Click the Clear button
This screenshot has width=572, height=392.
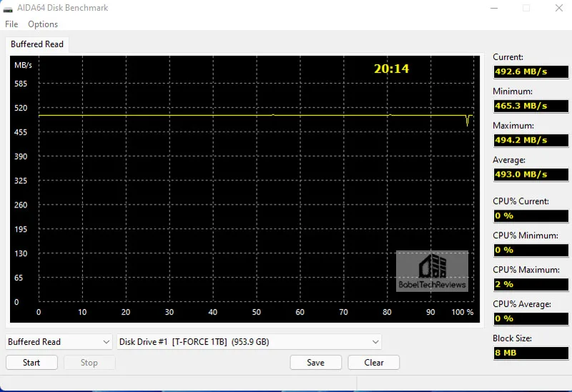pos(373,363)
